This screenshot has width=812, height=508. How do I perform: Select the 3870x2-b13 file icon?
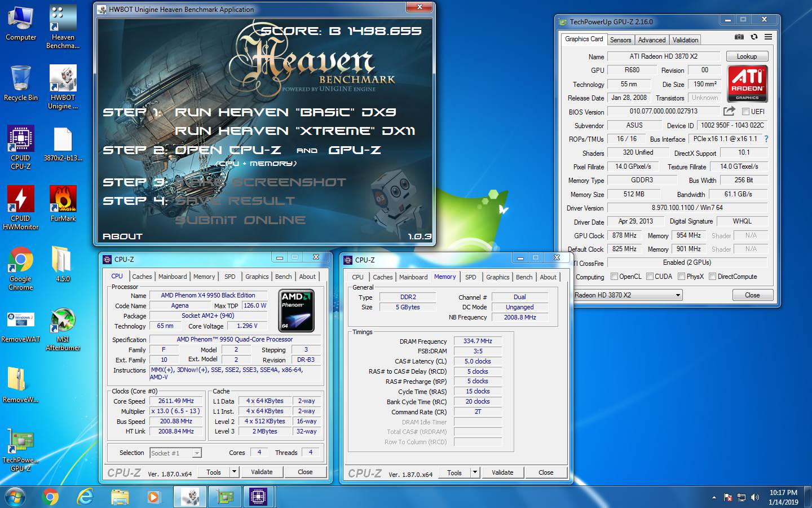click(x=63, y=143)
